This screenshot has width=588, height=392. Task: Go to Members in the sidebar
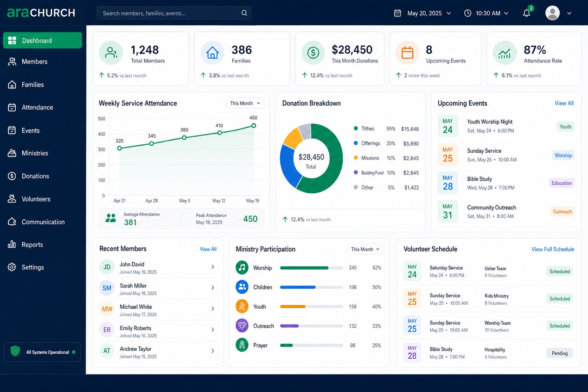pyautogui.click(x=42, y=62)
